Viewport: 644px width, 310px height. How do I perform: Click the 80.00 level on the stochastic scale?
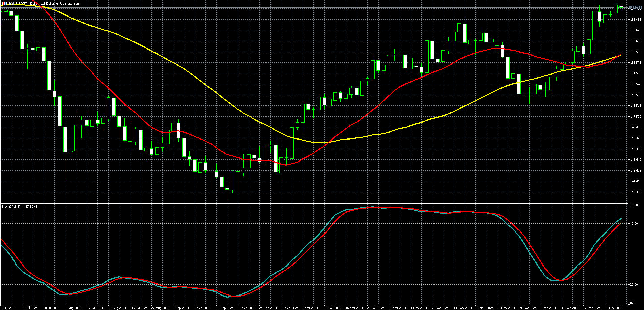[635, 224]
